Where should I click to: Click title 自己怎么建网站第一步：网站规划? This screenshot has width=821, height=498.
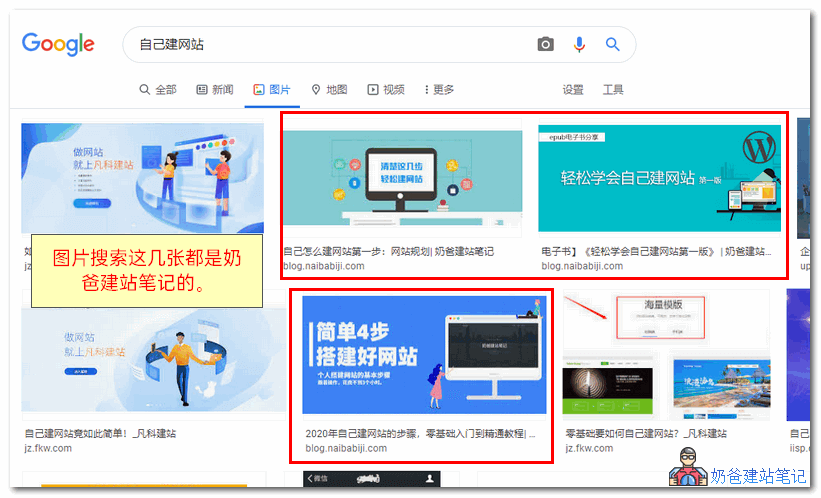click(388, 251)
